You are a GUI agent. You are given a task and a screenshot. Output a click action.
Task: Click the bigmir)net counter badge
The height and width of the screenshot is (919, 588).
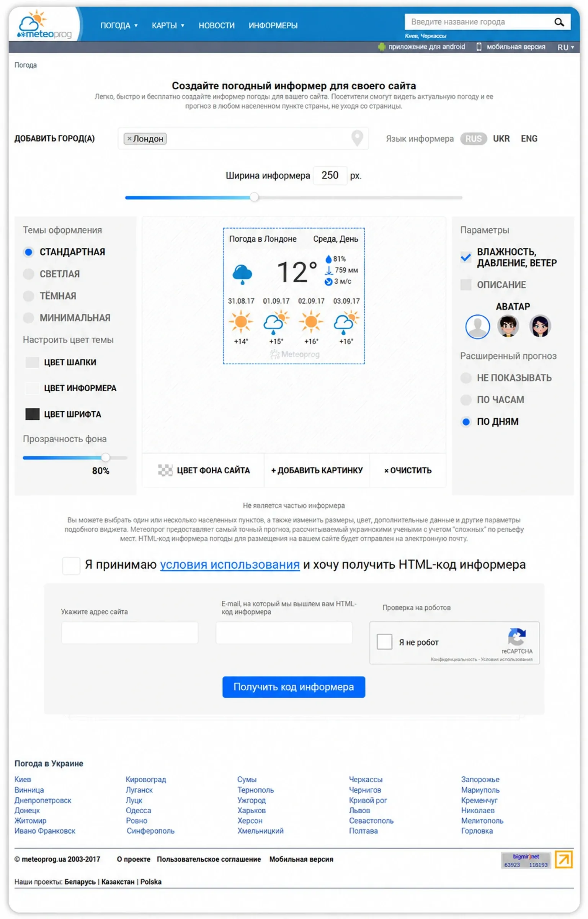pos(526,860)
